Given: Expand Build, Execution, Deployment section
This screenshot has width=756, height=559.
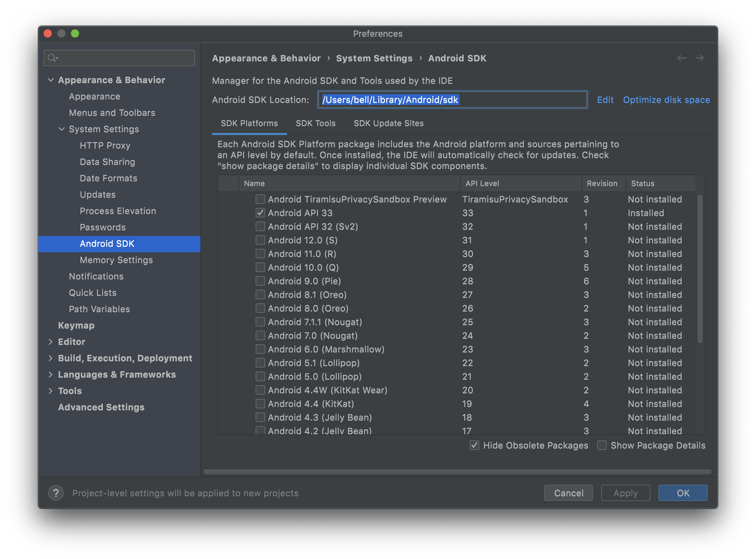Looking at the screenshot, I should [51, 358].
